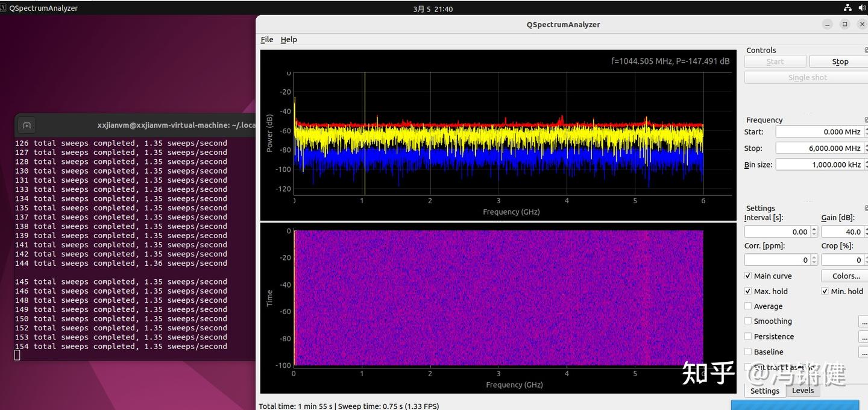868x410 pixels.
Task: Click the Interval spinner arrows
Action: pyautogui.click(x=814, y=232)
